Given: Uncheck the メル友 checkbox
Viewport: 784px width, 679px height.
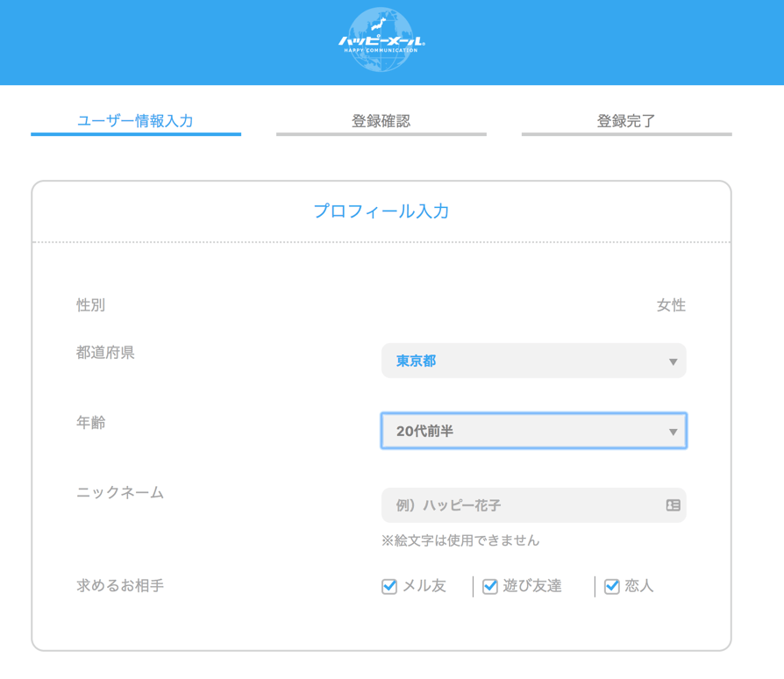Looking at the screenshot, I should (390, 587).
